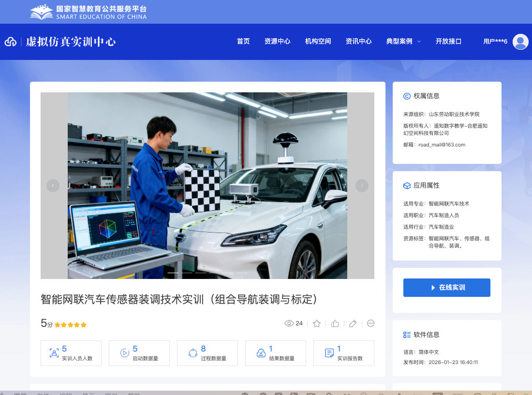This screenshot has height=395, width=532.
Task: Click the user avatar icon
Action: coord(520,42)
